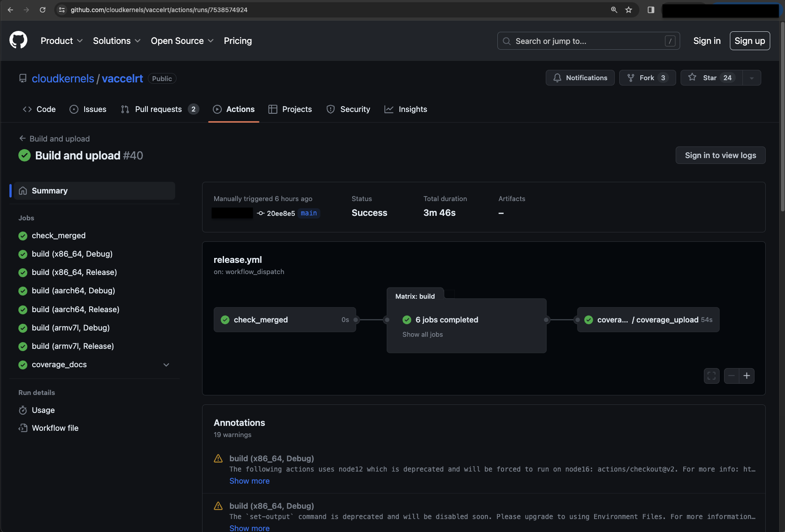Open browser side panel icon

point(651,10)
